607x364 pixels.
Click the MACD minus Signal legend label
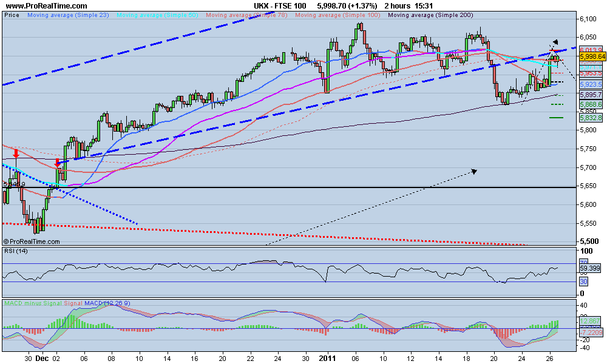click(33, 303)
